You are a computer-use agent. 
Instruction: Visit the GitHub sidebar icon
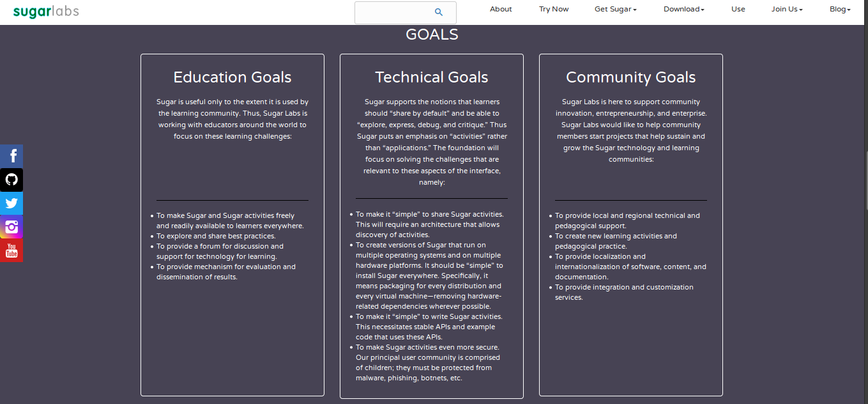tap(11, 180)
